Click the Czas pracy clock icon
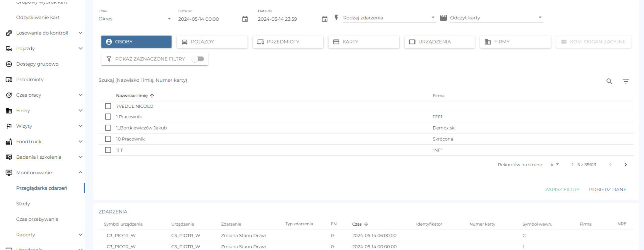This screenshot has height=250, width=644. (x=9, y=95)
